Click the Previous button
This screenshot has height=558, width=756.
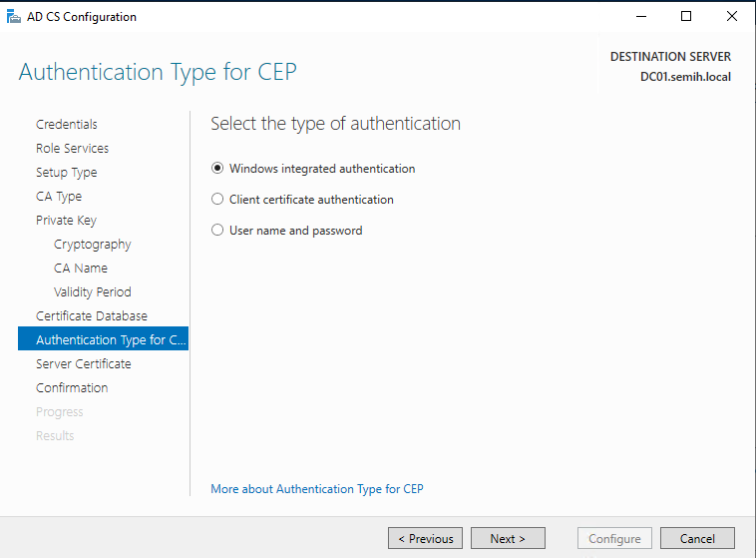click(x=425, y=539)
